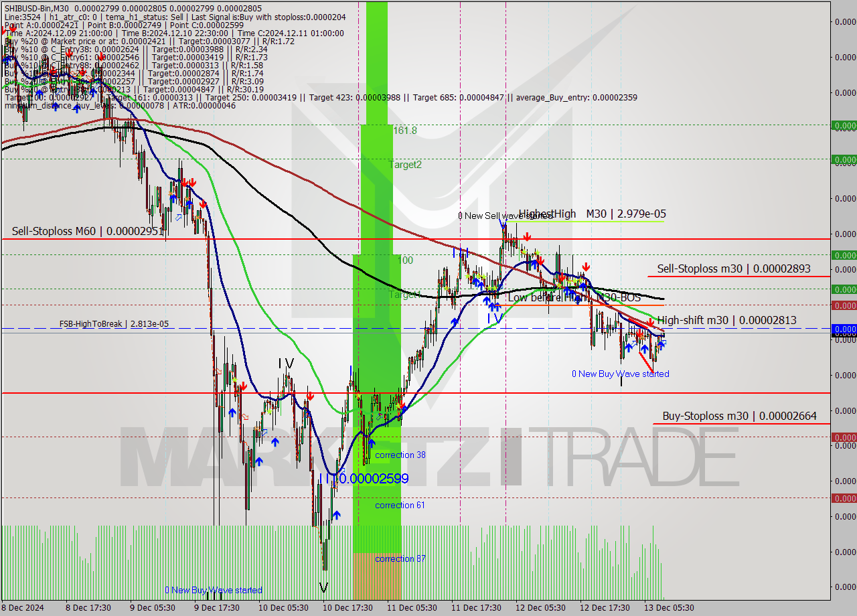Click the '100' Fibonacci level label
This screenshot has height=616, width=857.
coord(405,260)
